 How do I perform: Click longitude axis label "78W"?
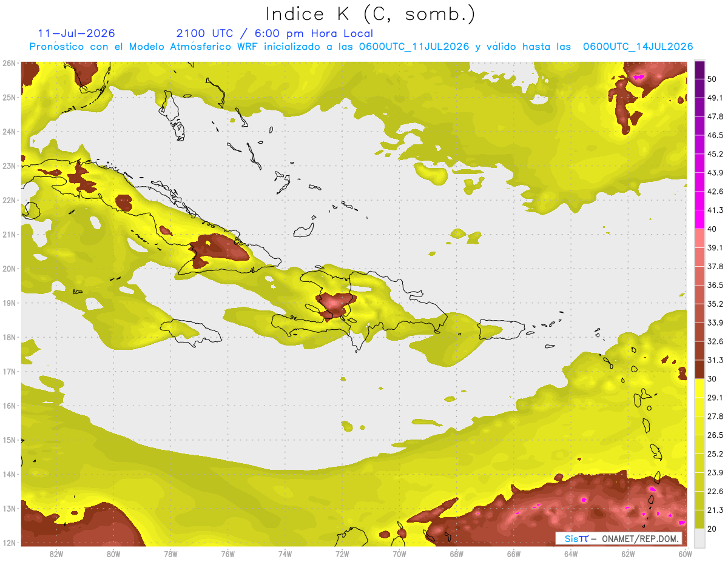coord(170,554)
